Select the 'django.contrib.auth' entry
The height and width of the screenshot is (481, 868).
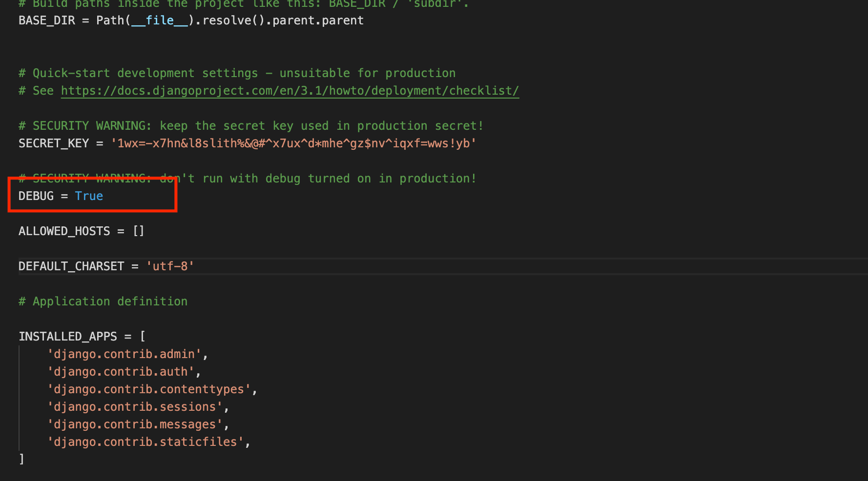pos(120,371)
